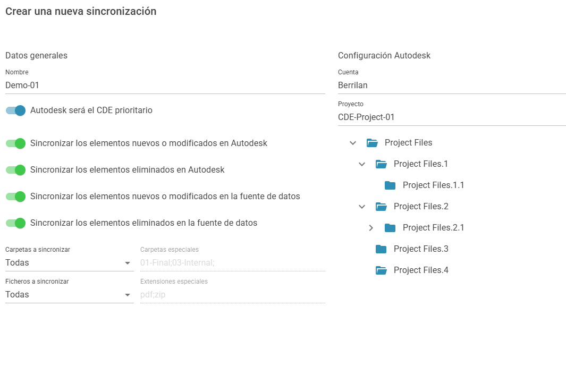Select the Project Files.4 tree label
This screenshot has width=566, height=392.
click(x=421, y=270)
